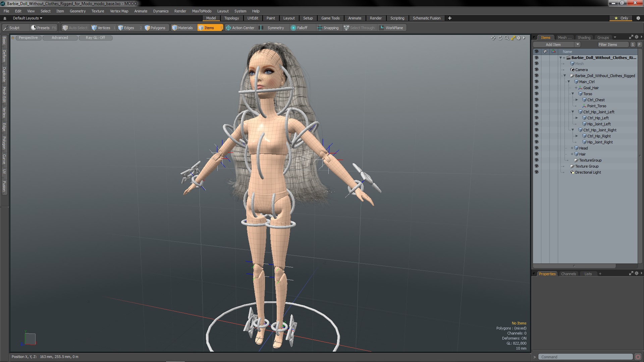644x362 pixels.
Task: Hide the Camera item visibility
Action: 536,70
